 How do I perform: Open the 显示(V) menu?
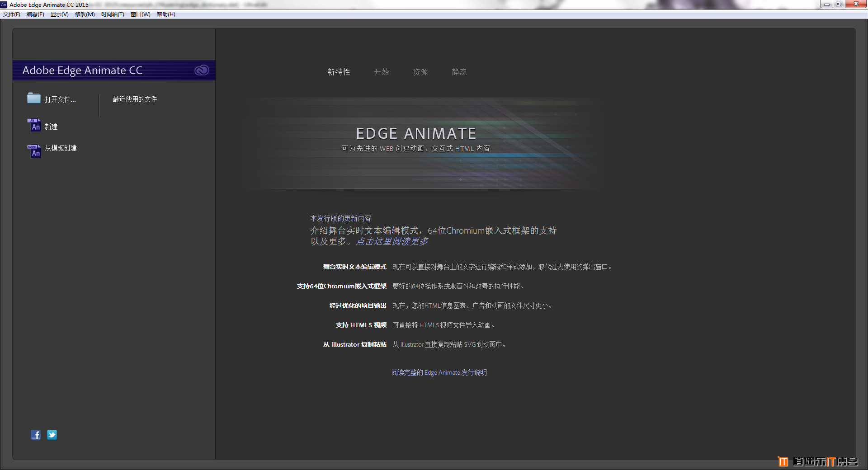(x=59, y=14)
